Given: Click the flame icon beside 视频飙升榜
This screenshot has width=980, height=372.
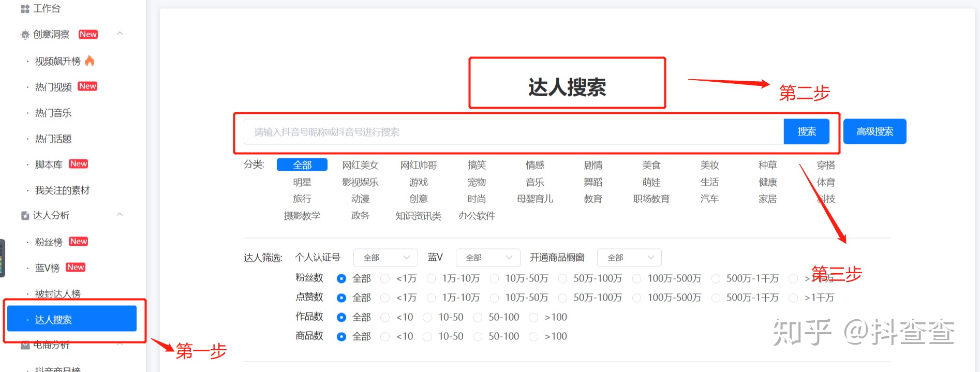Looking at the screenshot, I should 90,61.
